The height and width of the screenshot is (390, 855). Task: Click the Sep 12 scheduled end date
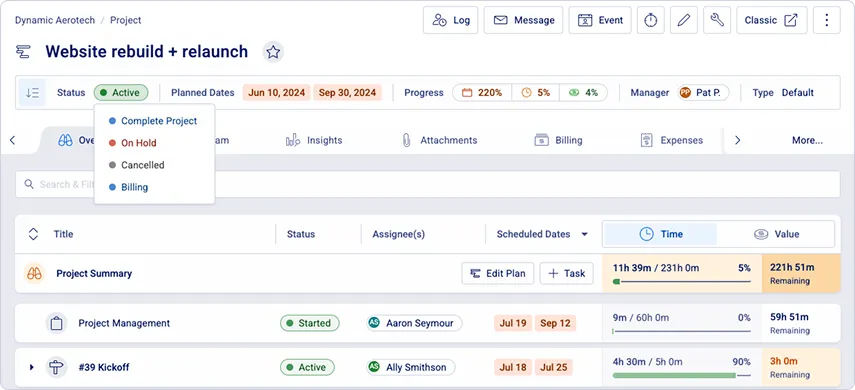[555, 323]
